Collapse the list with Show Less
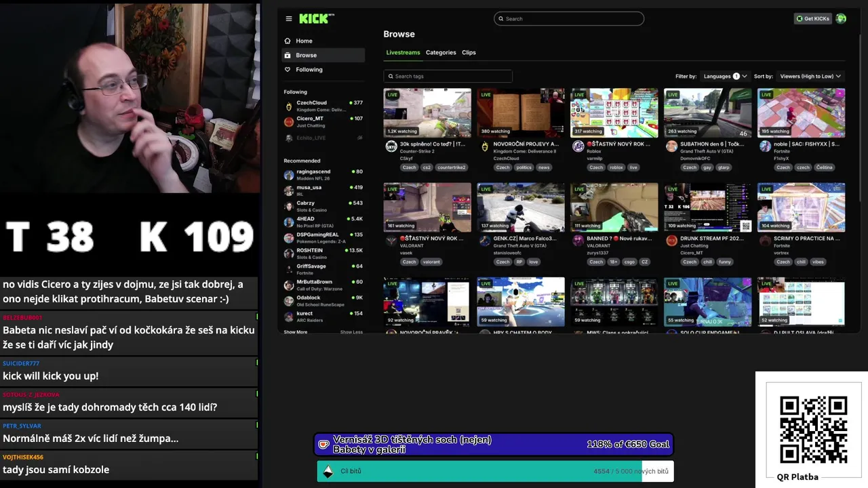Screen dimensions: 868x488 (x=351, y=332)
